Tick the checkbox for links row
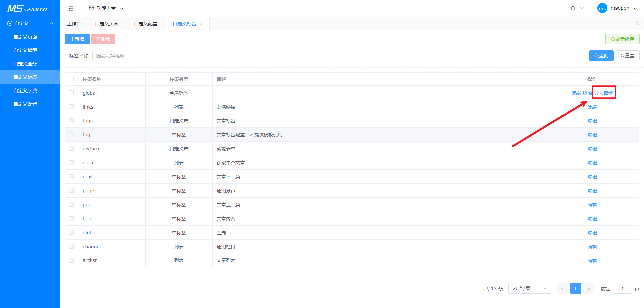Image resolution: width=644 pixels, height=308 pixels. pos(71,107)
